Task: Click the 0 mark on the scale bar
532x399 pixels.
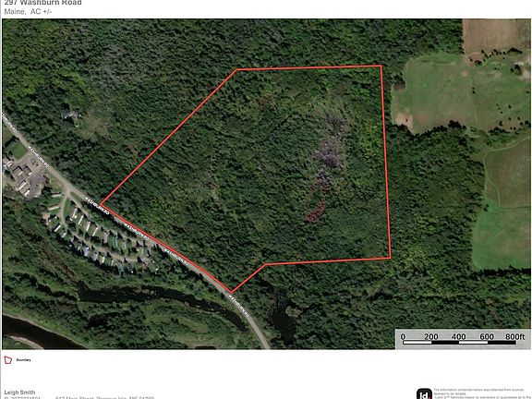Action: coord(403,336)
